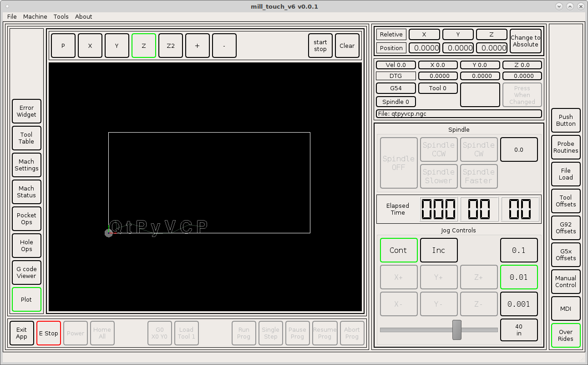Click the X DTG 0.0000 readout

point(438,76)
